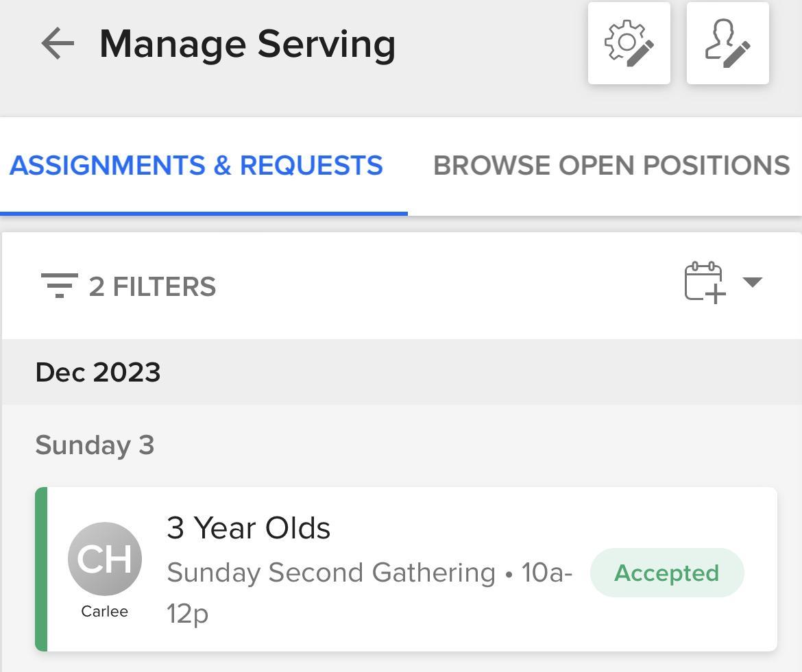802x672 pixels.
Task: Click the Dec 2023 month header
Action: (x=98, y=373)
